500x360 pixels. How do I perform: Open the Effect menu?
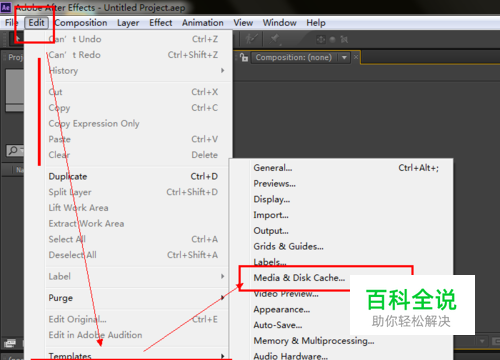click(x=161, y=23)
